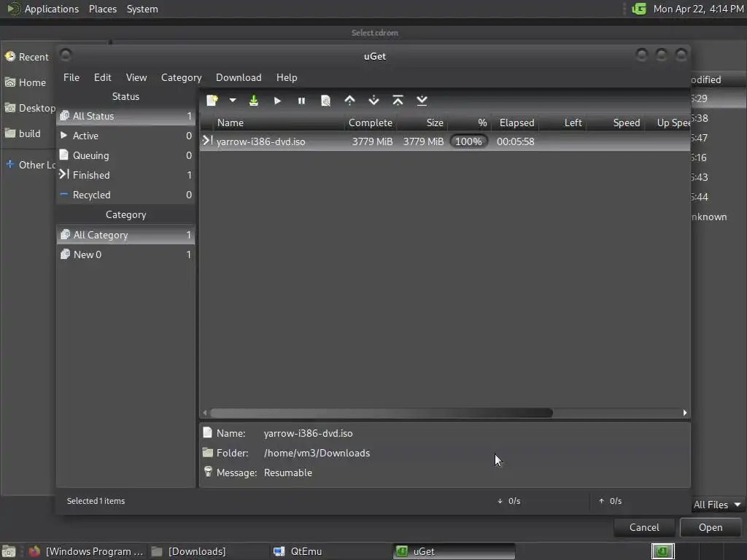Screen dimensions: 747x560
Task: Click the left scroll arrow of download list
Action: click(205, 413)
